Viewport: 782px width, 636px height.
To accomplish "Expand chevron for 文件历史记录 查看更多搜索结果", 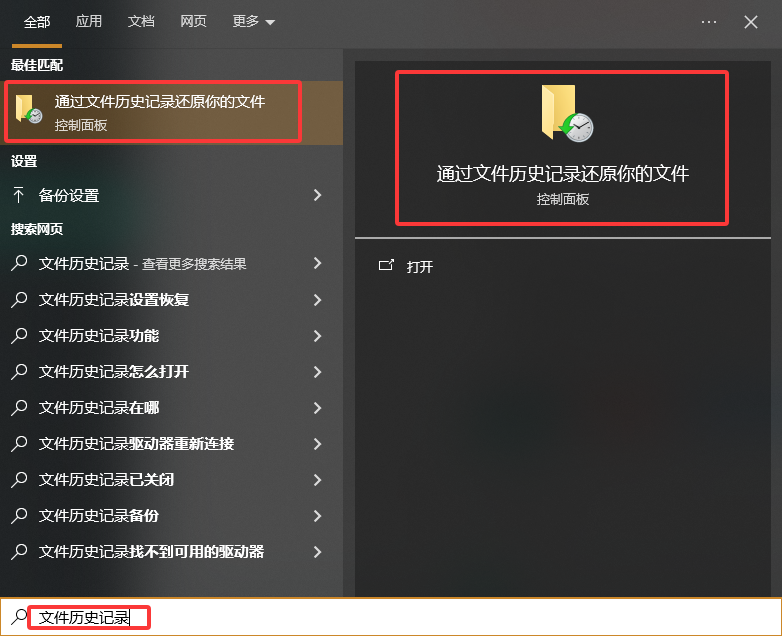I will click(x=318, y=263).
